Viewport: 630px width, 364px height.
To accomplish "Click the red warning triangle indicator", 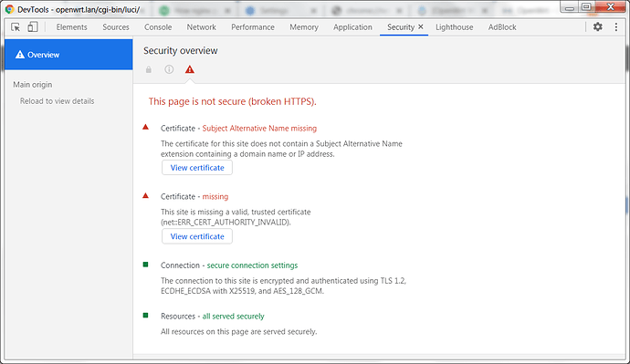I will tap(190, 69).
